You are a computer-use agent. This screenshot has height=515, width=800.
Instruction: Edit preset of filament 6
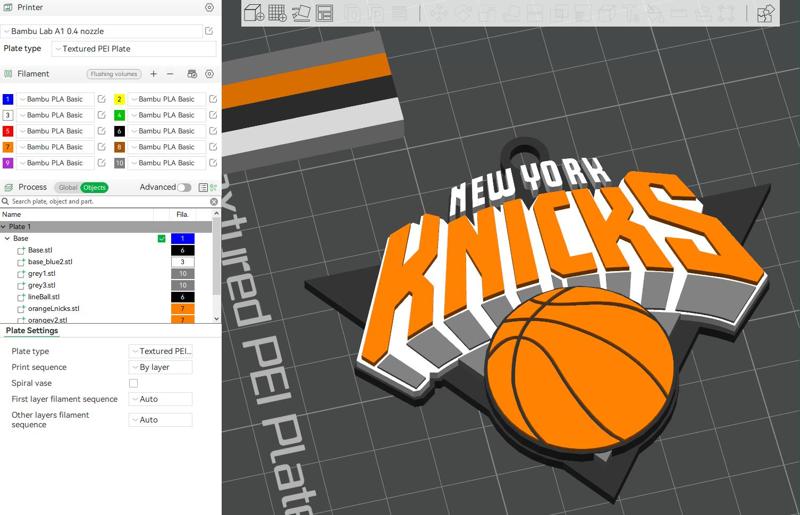point(213,131)
